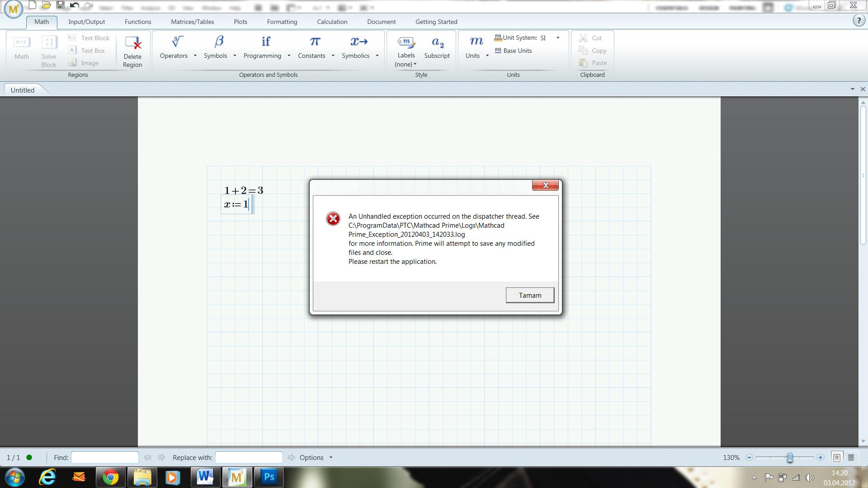Find next match arrow
Image resolution: width=868 pixels, height=488 pixels.
point(161,457)
